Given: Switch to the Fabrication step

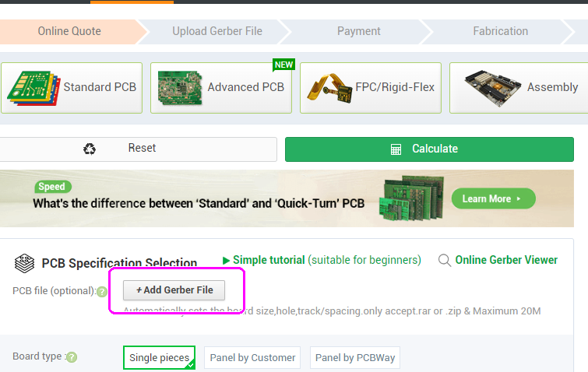Looking at the screenshot, I should tap(500, 31).
